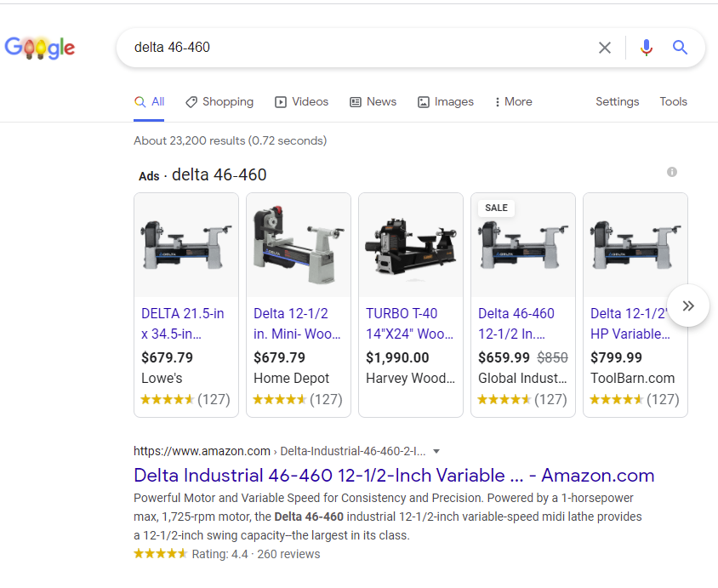The width and height of the screenshot is (718, 588).
Task: Click the Google logo
Action: (x=40, y=49)
